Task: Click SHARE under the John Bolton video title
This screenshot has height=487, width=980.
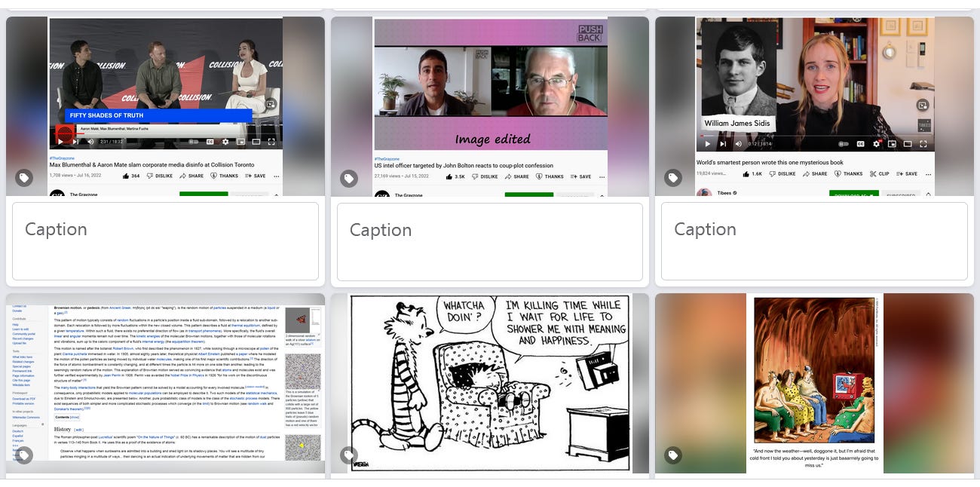Action: coord(516,176)
